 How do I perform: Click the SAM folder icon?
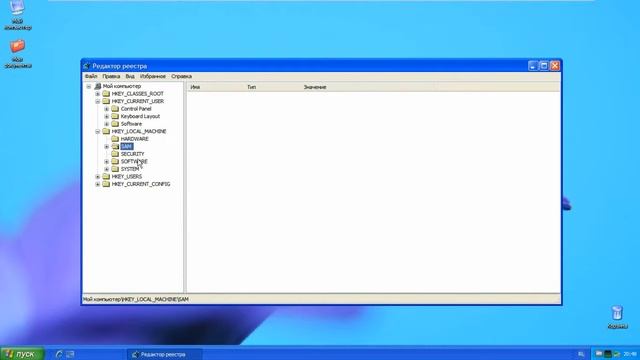click(115, 146)
